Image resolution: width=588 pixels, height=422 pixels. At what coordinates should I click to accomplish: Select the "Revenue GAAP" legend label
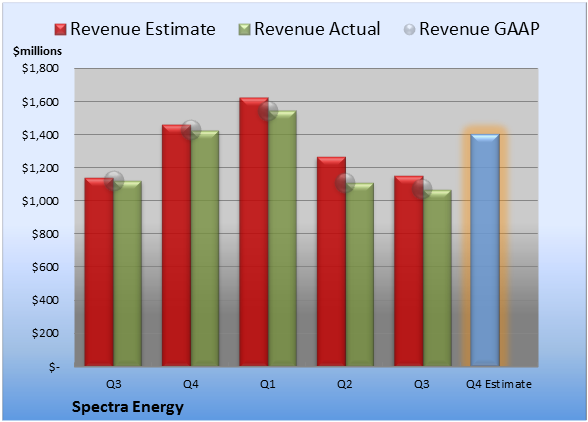click(x=479, y=29)
